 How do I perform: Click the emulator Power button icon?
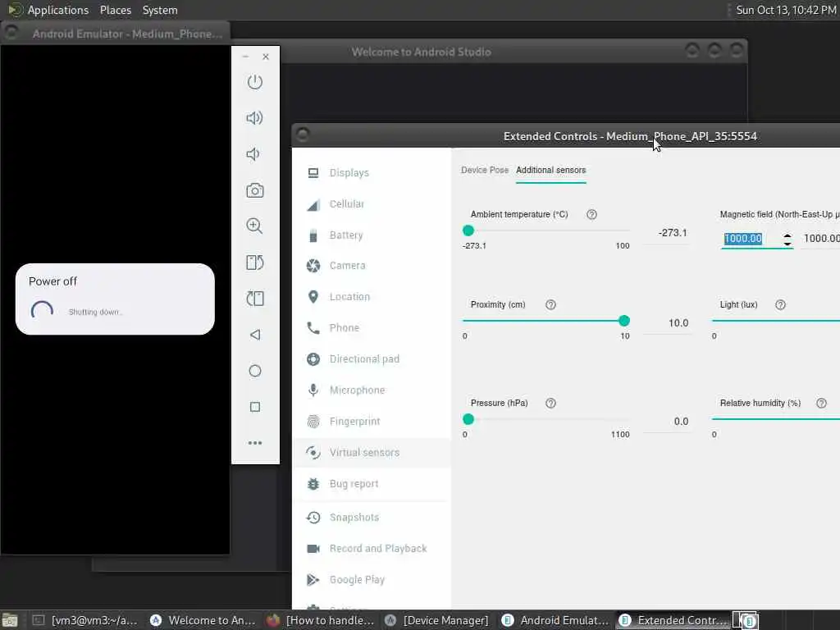(255, 82)
